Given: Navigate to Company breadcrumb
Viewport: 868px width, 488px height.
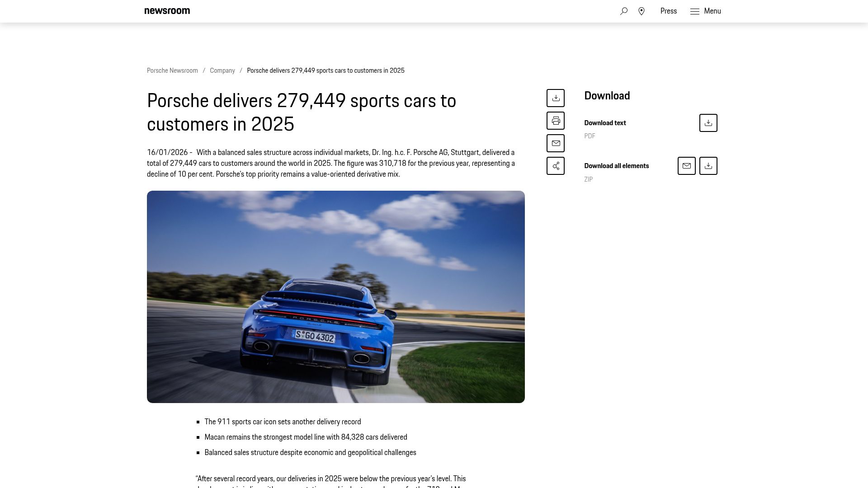Looking at the screenshot, I should point(222,70).
